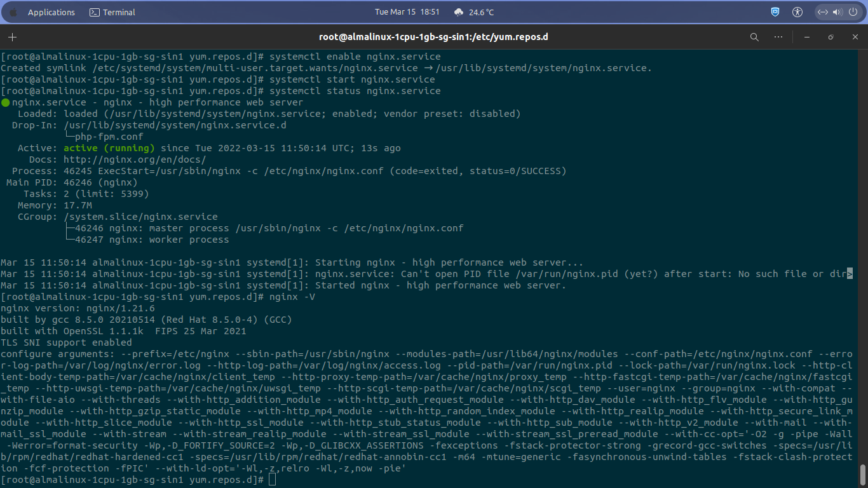Click the 'Drop-In:' nginx.service.d path line
The width and height of the screenshot is (868, 488).
[x=149, y=125]
